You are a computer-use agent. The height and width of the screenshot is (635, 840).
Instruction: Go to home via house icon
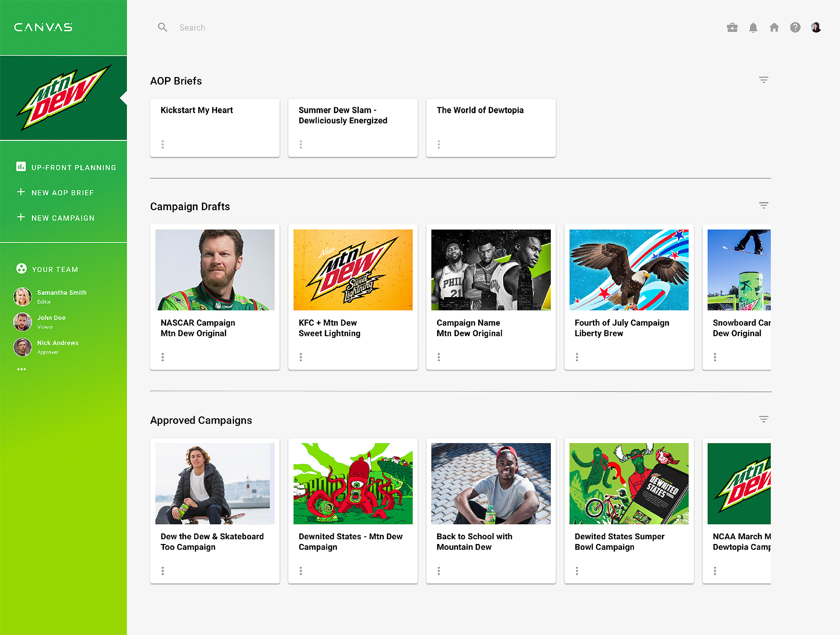coord(774,28)
